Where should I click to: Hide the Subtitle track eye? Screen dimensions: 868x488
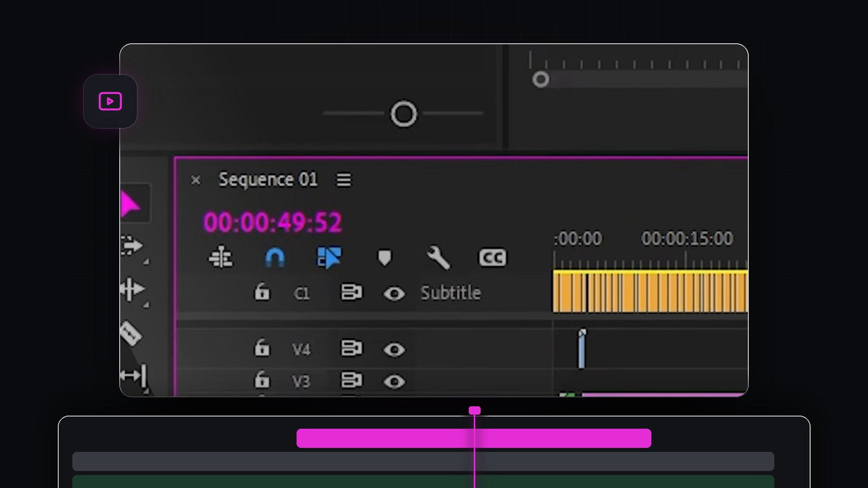point(393,294)
